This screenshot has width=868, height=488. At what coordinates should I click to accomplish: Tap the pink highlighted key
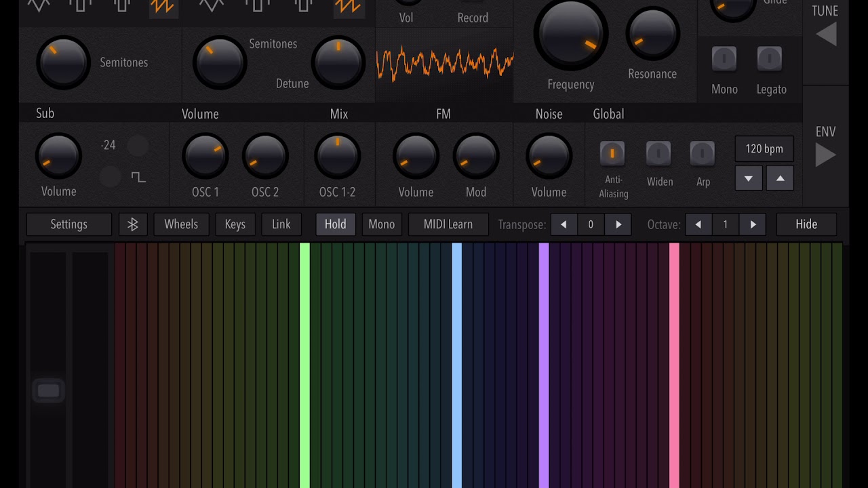[674, 365]
